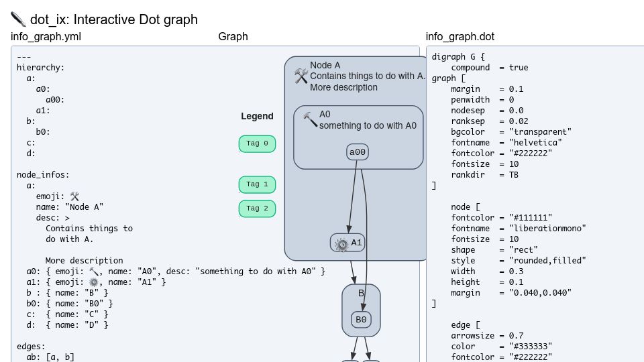Click the 'd: { name: "D" }' YAML line
644x362 pixels.
click(67, 324)
